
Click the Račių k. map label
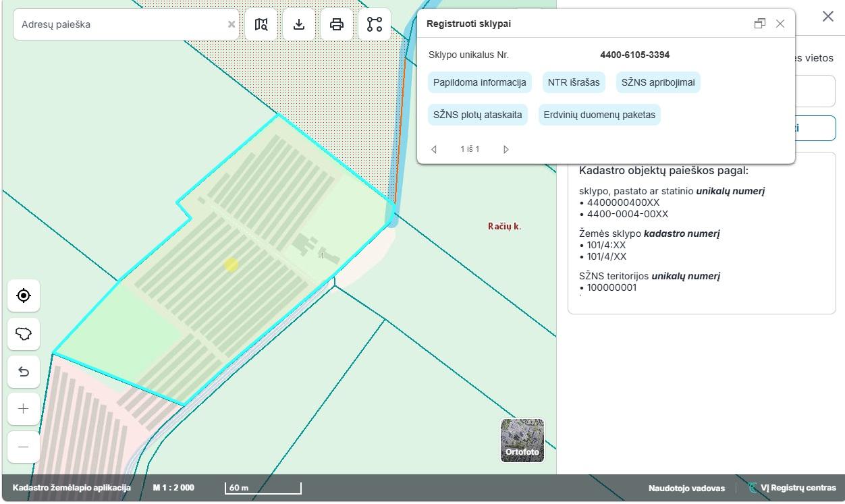[x=505, y=226]
